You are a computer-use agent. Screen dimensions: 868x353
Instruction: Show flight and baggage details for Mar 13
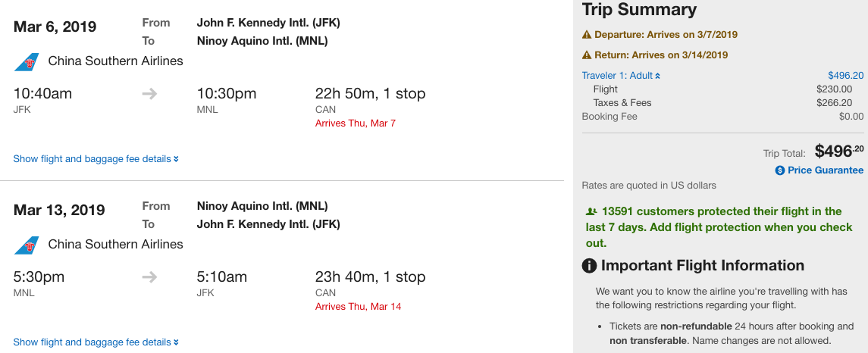coord(96,342)
